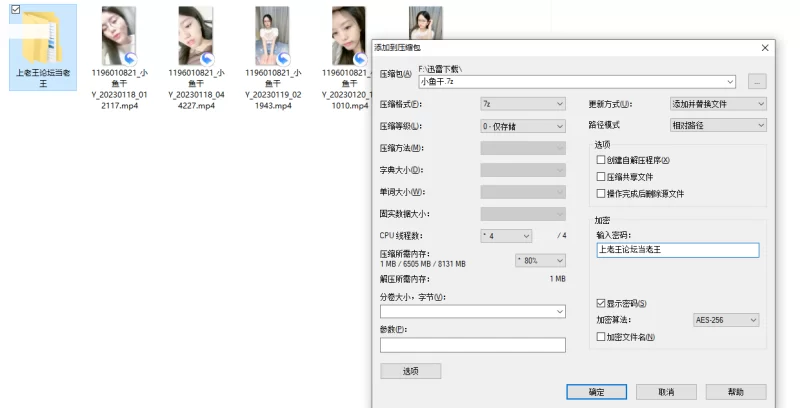Viewport: 800px width, 408px height.
Task: Enable 压缩共享文件 checkbox
Action: tap(601, 176)
